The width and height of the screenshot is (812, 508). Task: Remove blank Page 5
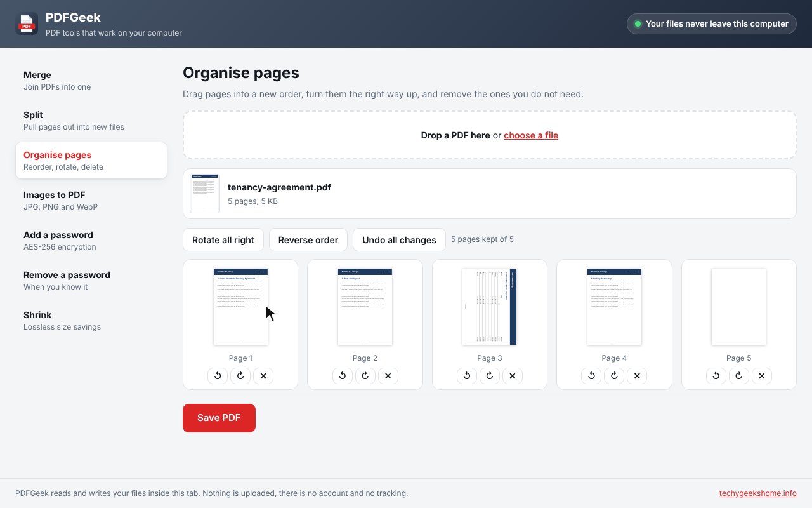tap(762, 376)
